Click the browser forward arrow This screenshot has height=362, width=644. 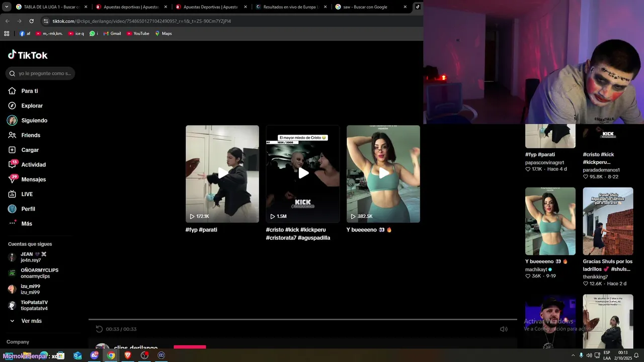tap(19, 21)
